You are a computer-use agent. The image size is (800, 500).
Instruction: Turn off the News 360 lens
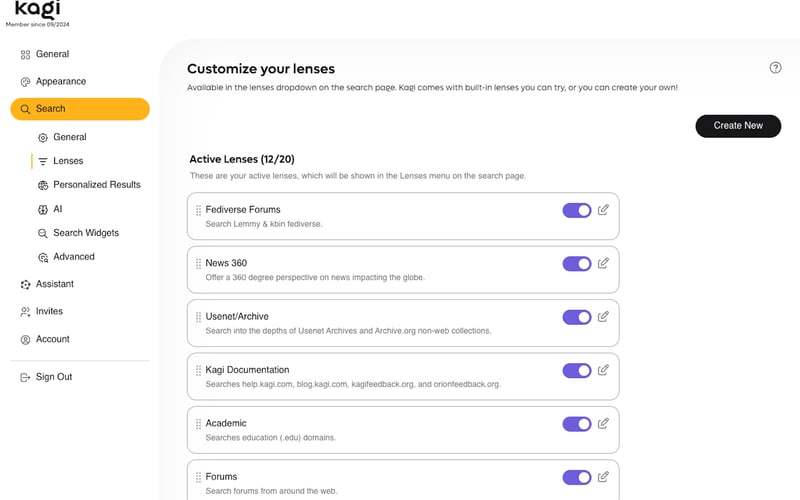tap(577, 264)
